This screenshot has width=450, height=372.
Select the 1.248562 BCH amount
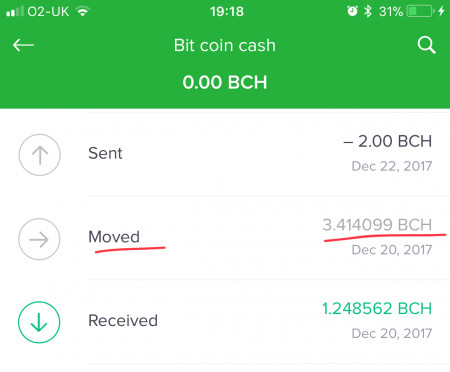click(377, 308)
